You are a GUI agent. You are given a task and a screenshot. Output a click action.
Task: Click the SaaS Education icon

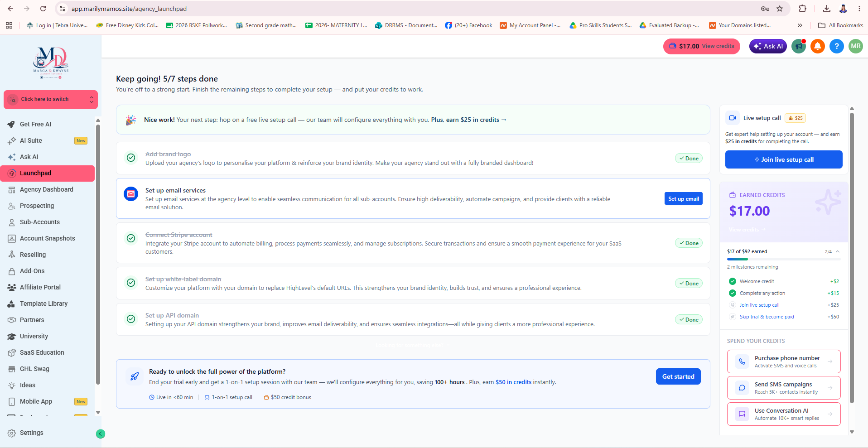12,352
